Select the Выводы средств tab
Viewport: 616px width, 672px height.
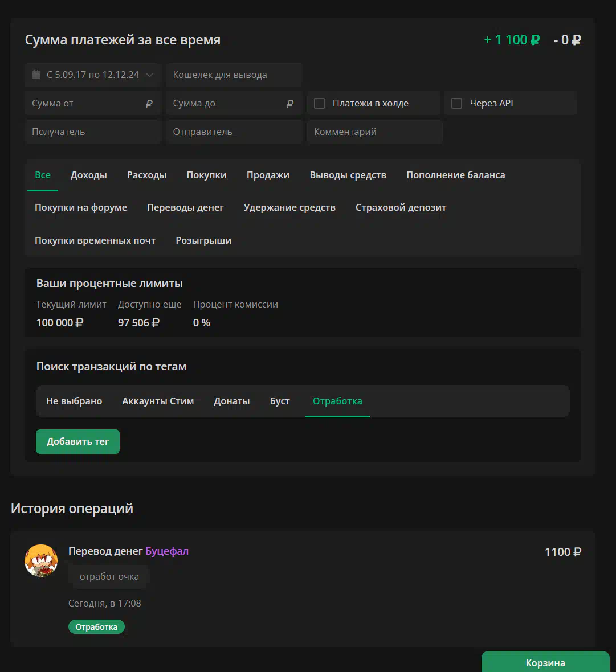(348, 175)
